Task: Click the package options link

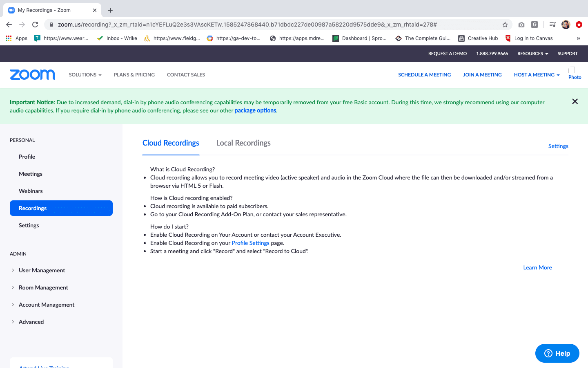Action: click(x=255, y=110)
